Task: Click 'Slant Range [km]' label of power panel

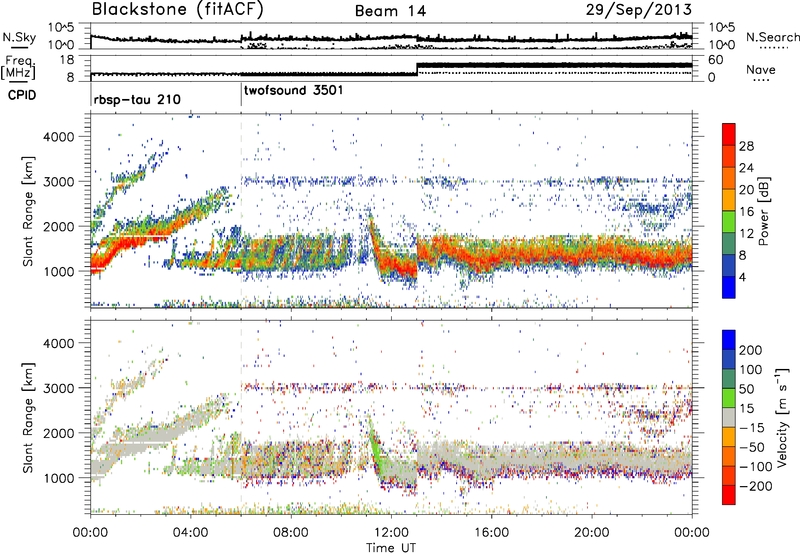Action: (x=28, y=212)
